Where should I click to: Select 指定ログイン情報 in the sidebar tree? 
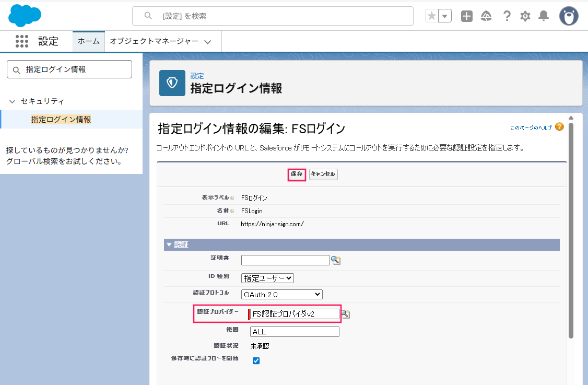tap(61, 119)
